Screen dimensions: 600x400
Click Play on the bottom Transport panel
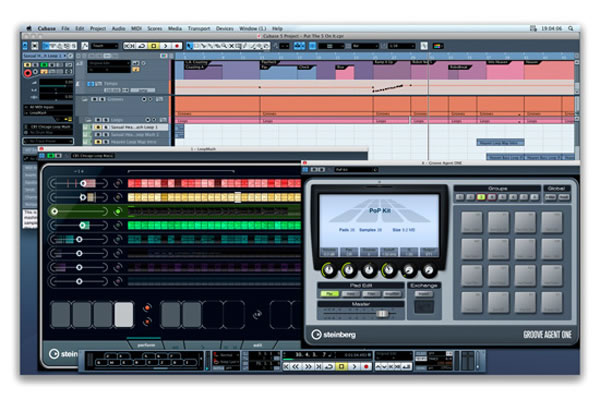click(354, 366)
